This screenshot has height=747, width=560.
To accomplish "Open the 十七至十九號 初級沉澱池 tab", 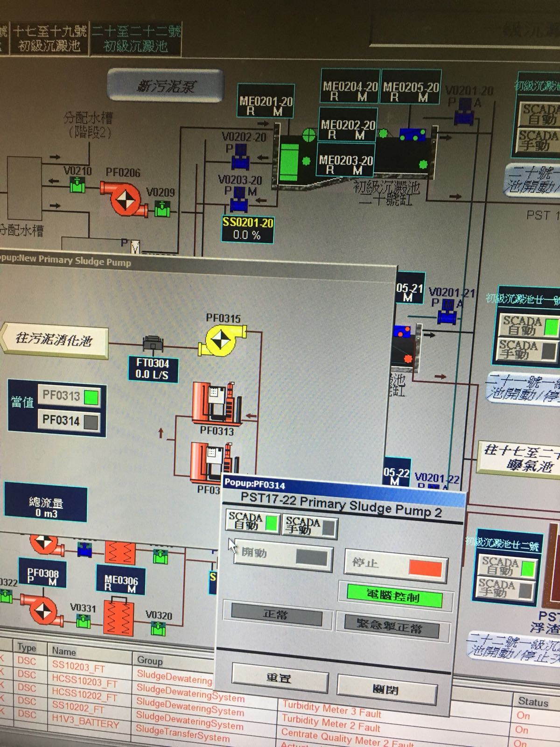I will coord(49,39).
